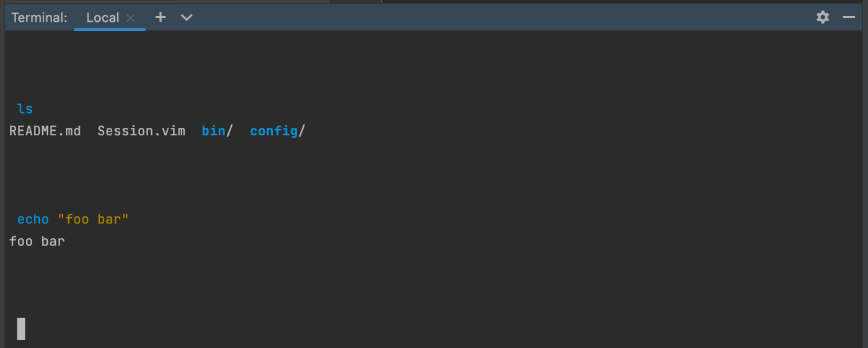This screenshot has width=868, height=348.
Task: Open a new terminal session with plus
Action: tap(160, 17)
